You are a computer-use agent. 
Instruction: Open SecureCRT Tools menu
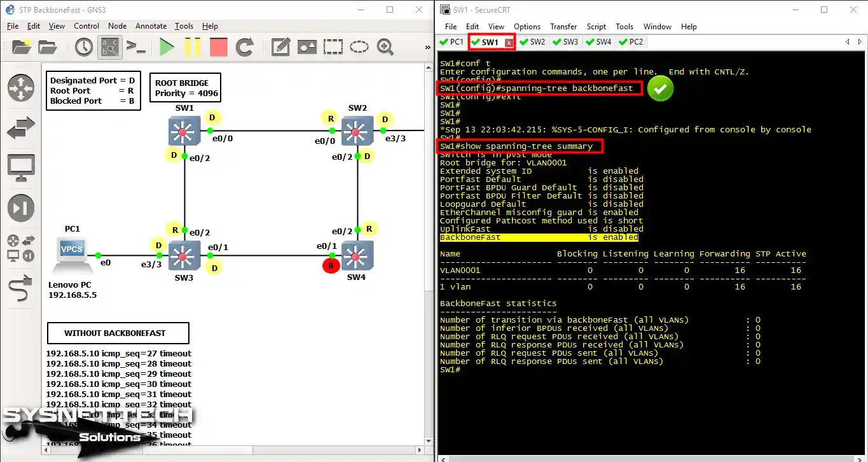624,27
